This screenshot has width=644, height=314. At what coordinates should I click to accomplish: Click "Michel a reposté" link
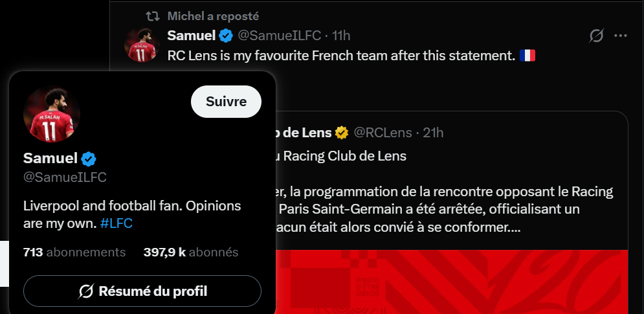click(213, 16)
